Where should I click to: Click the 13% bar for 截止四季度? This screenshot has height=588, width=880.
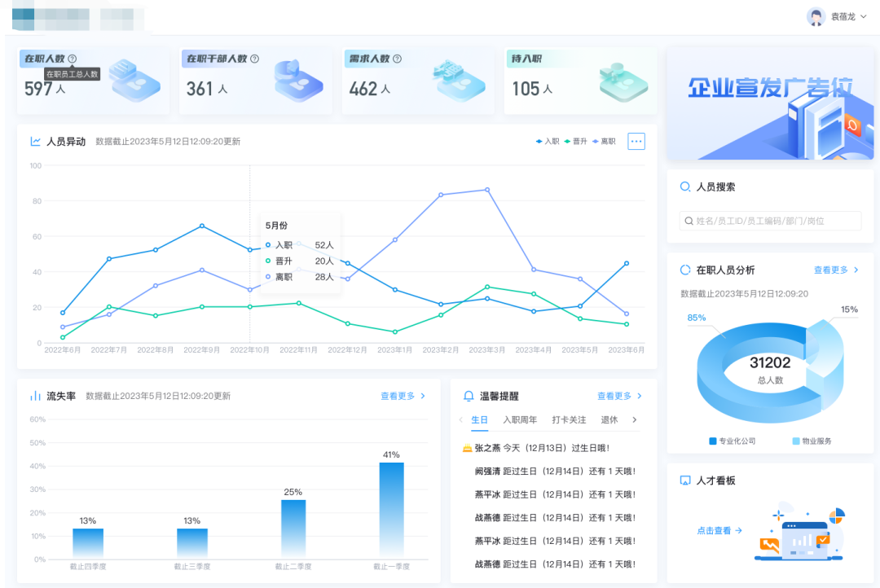88,543
